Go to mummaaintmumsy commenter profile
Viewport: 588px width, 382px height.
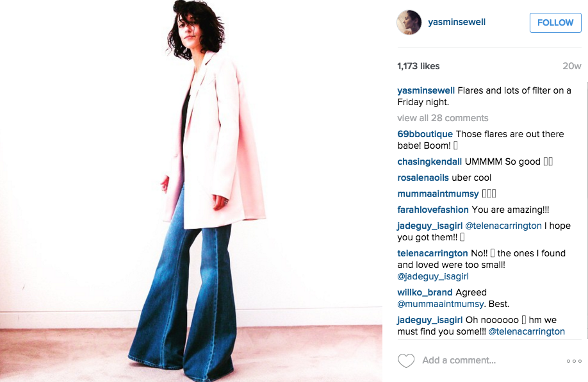pyautogui.click(x=438, y=194)
